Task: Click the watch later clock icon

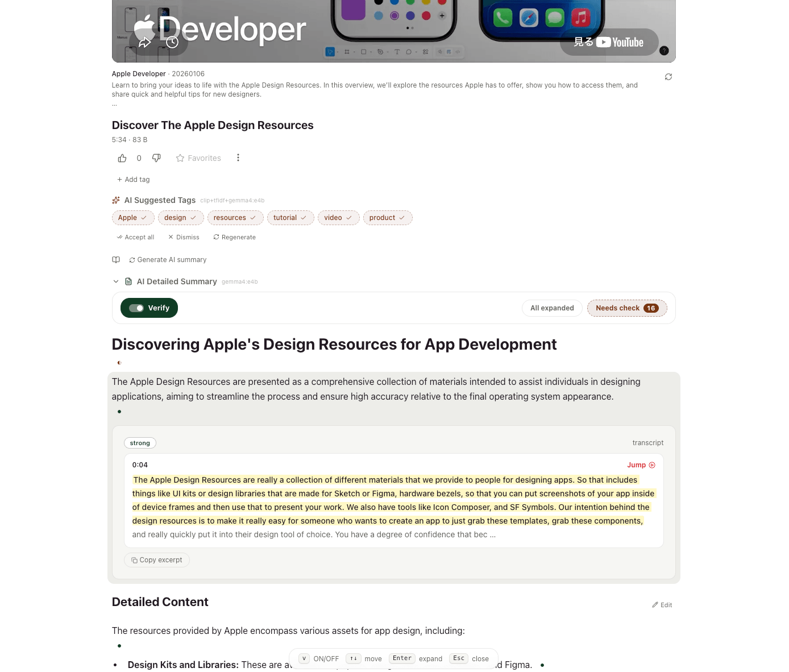Action: 172,42
